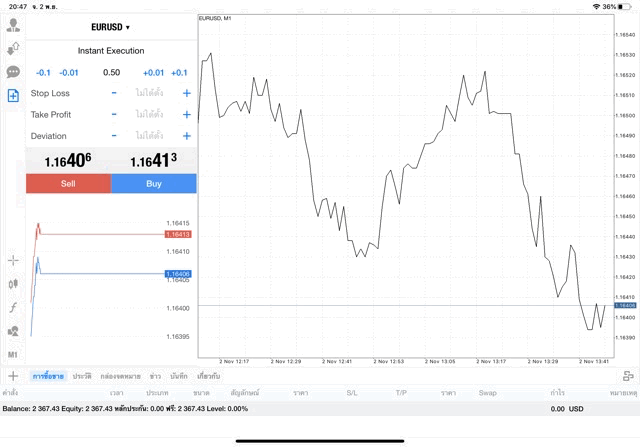
Task: Select the new order document icon
Action: (x=13, y=95)
